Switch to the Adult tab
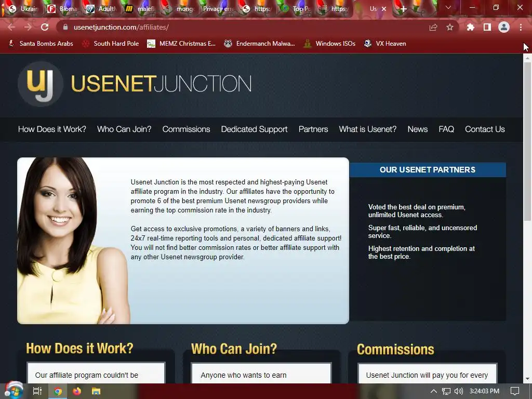The height and width of the screenshot is (399, 532). coord(101,9)
